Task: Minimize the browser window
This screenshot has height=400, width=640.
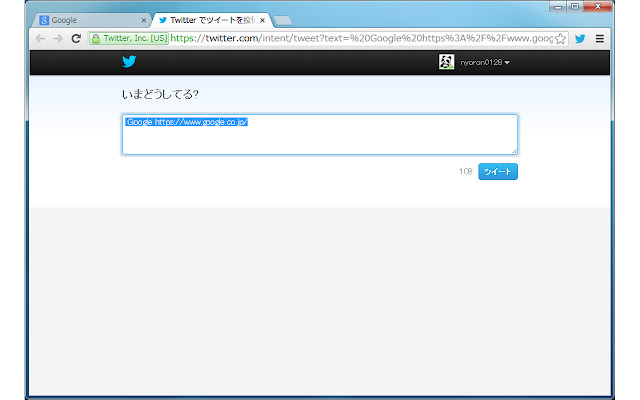Action: 558,7
